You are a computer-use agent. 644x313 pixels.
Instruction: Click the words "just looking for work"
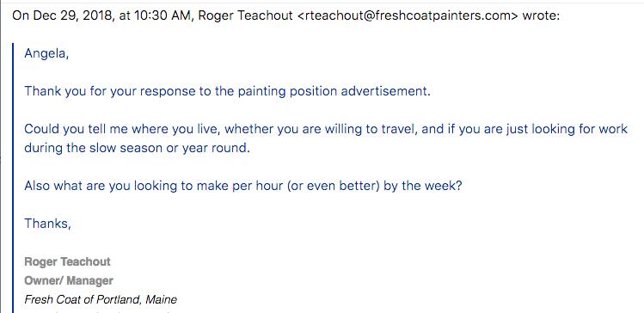(569, 129)
